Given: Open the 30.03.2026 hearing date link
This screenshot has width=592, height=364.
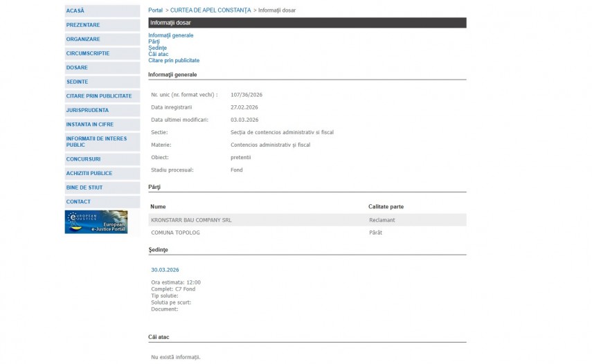Looking at the screenshot, I should coord(165,270).
